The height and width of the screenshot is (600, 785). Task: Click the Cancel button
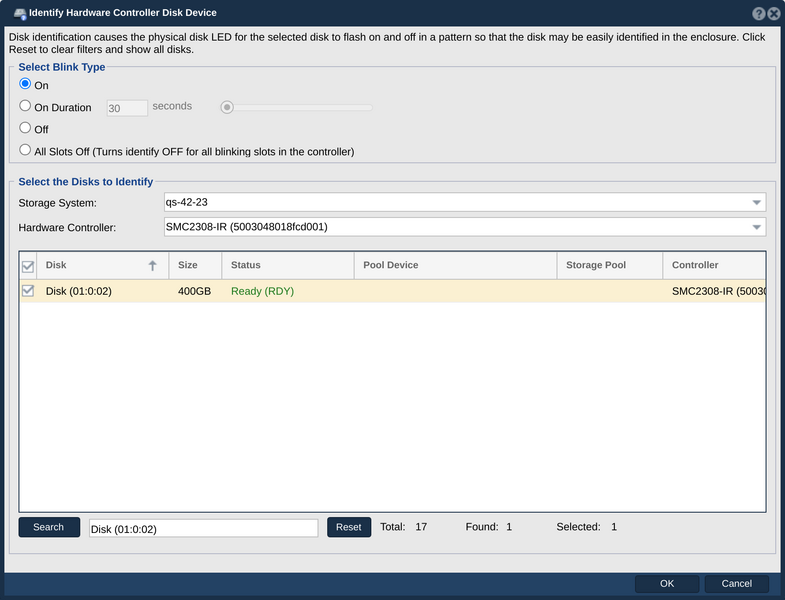pyautogui.click(x=736, y=583)
